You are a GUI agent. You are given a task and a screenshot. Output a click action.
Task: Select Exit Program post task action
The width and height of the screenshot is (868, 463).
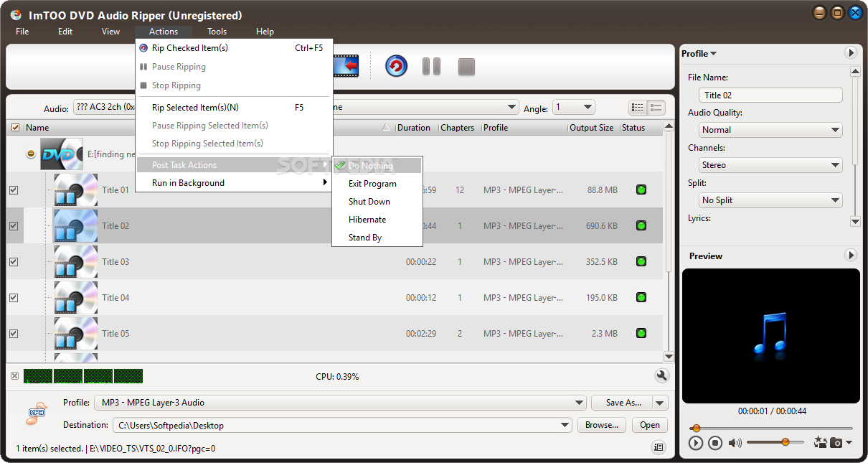point(377,184)
